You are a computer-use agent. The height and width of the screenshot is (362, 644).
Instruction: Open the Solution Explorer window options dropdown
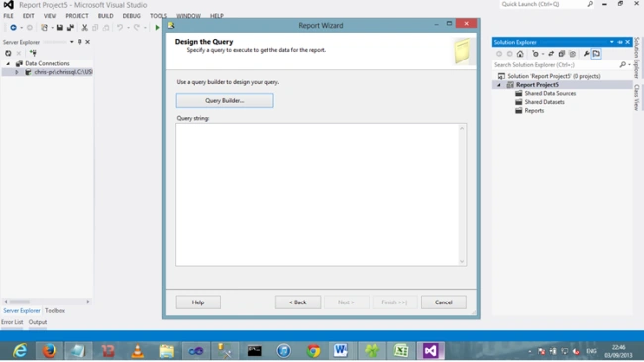[x=612, y=42]
